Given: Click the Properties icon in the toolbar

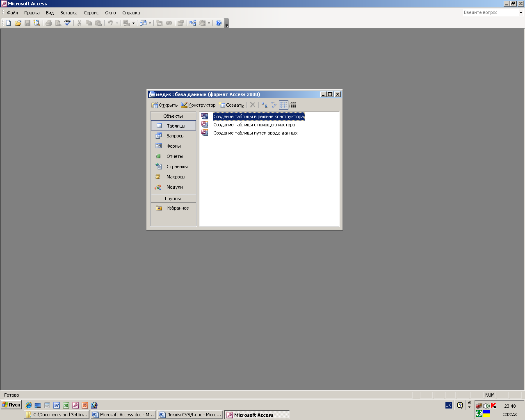Looking at the screenshot, I should click(x=180, y=23).
